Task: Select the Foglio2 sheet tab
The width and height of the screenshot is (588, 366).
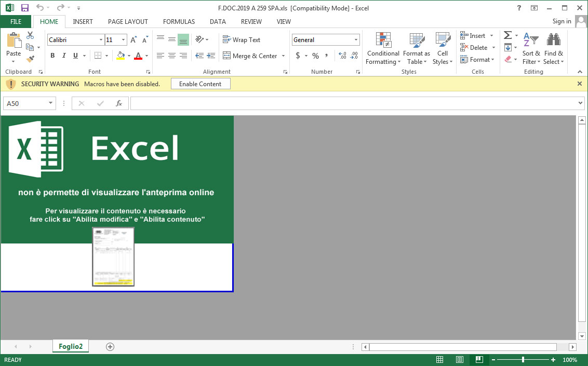Action: tap(70, 346)
